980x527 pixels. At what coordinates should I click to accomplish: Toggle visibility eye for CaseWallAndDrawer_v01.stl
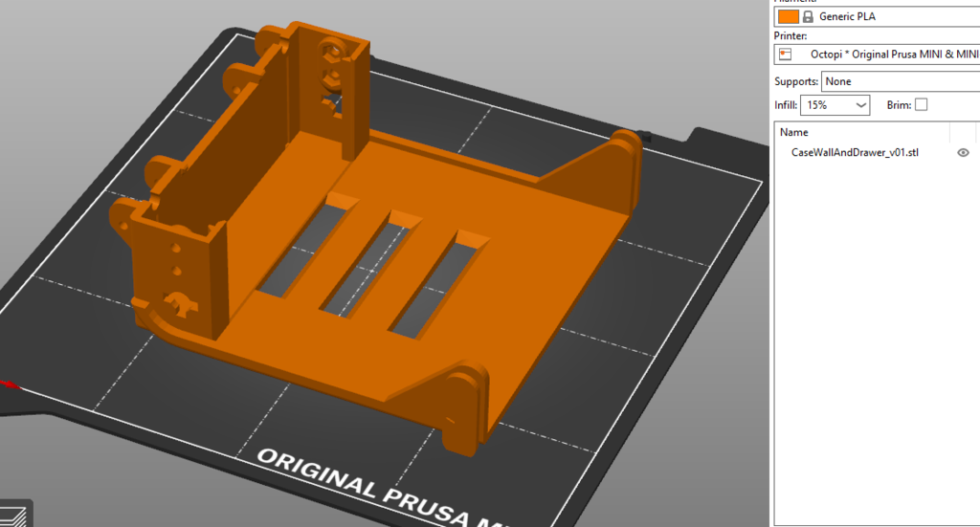tap(963, 152)
